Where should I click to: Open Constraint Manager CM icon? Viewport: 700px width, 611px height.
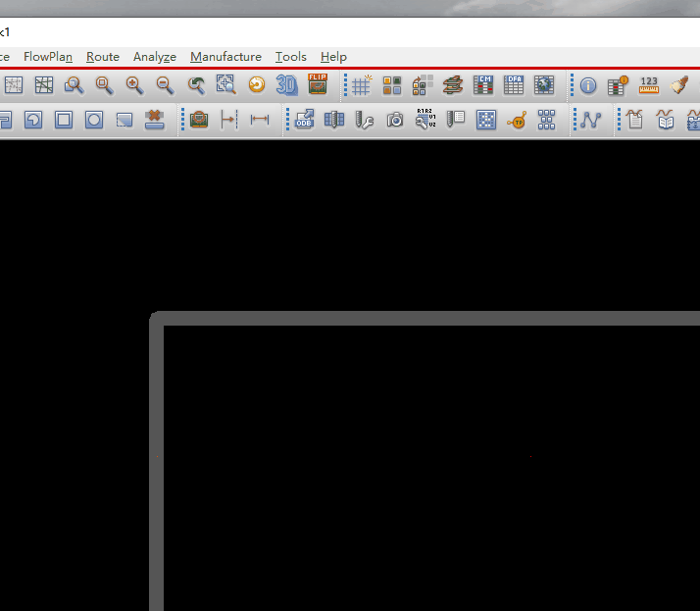coord(483,85)
